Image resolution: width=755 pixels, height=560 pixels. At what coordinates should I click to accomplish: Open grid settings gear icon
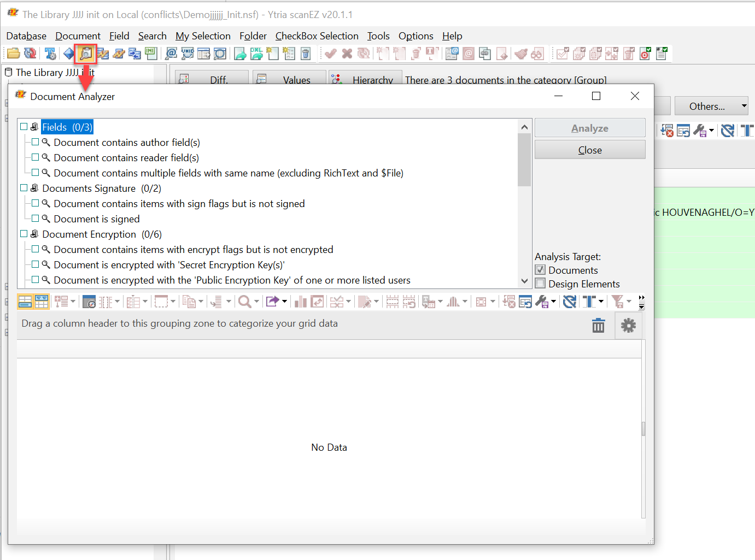(628, 326)
